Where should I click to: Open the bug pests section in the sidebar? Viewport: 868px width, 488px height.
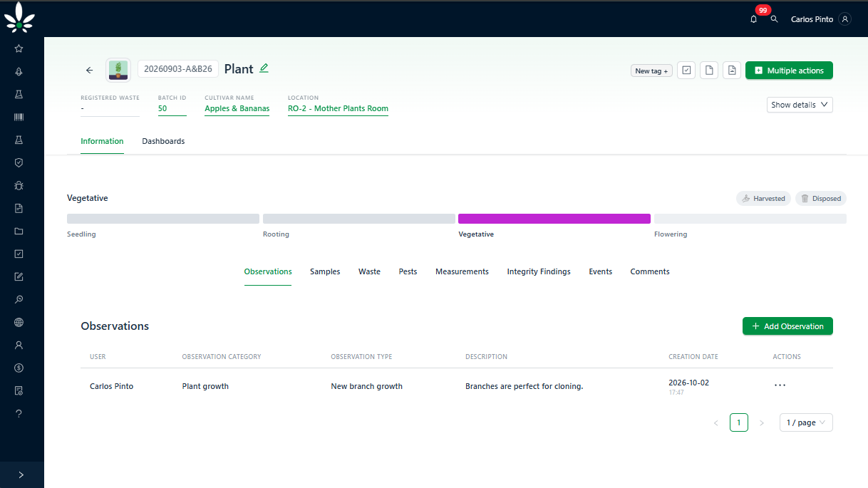pos(19,185)
